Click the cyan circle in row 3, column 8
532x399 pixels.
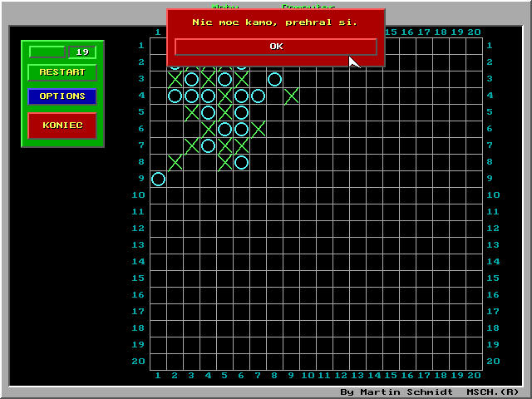tap(274, 79)
